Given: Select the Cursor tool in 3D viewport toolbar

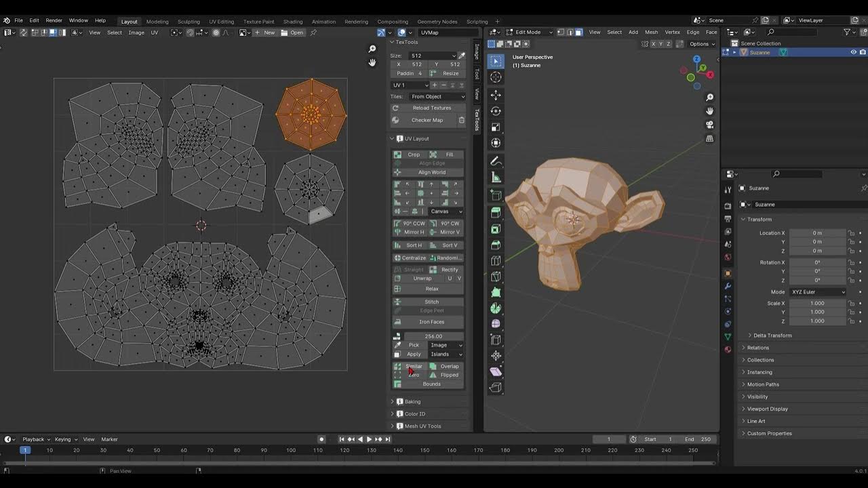Looking at the screenshot, I should [496, 77].
